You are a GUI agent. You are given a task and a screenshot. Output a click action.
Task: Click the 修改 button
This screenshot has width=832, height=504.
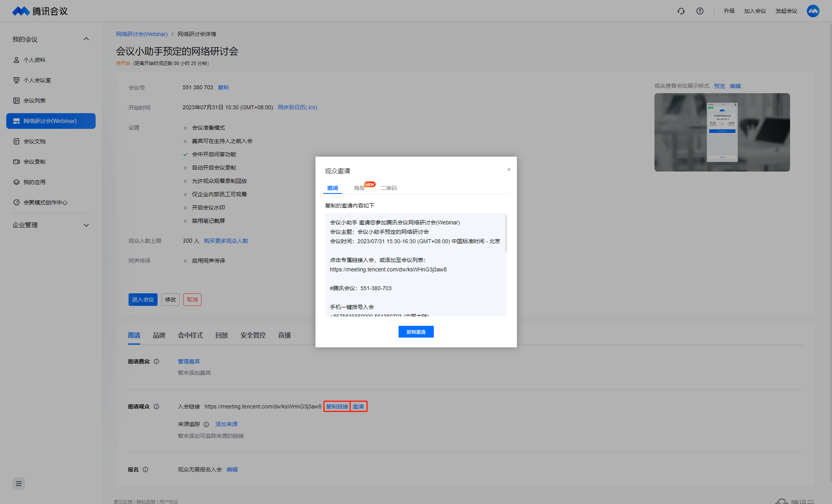[170, 300]
